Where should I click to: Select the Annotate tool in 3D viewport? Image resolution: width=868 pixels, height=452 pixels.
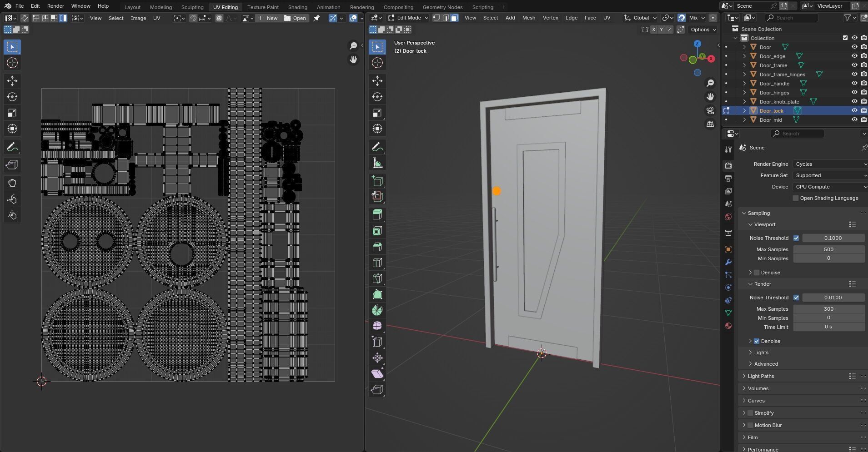point(377,147)
